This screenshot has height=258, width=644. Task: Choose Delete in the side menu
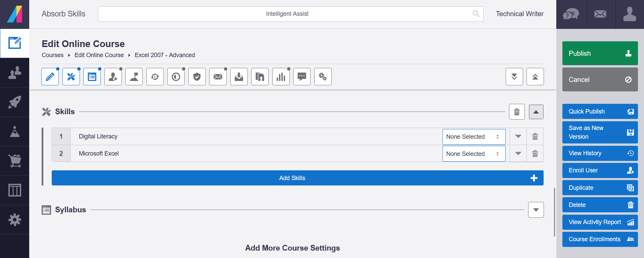pos(600,205)
